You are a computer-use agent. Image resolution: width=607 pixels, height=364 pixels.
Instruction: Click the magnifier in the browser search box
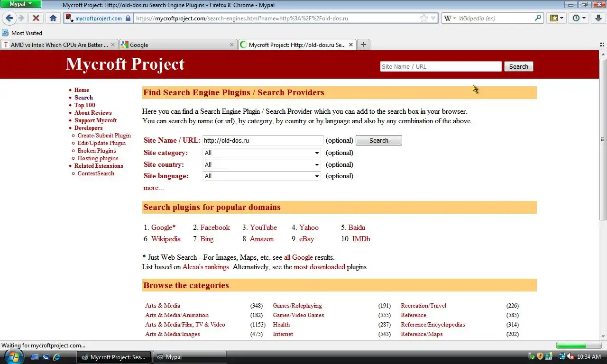coord(538,18)
